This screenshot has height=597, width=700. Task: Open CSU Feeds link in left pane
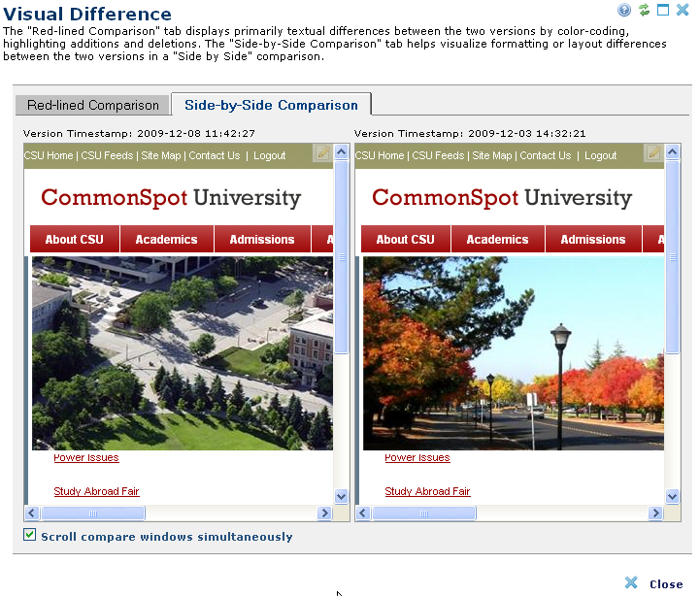[107, 155]
